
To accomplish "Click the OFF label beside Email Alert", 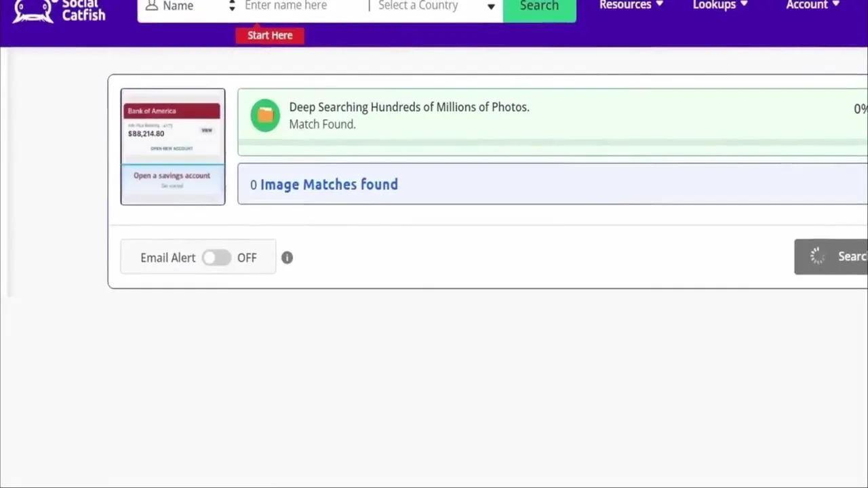I will [x=247, y=258].
